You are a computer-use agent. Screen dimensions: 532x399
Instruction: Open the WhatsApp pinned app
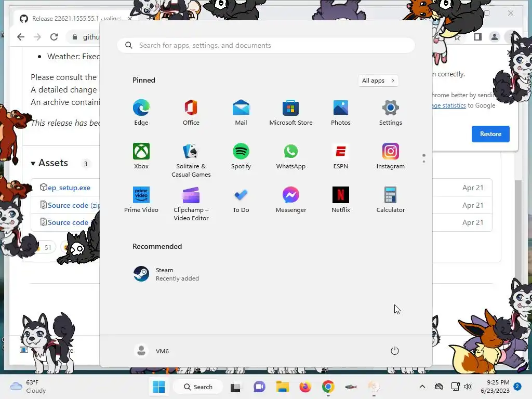tap(291, 156)
